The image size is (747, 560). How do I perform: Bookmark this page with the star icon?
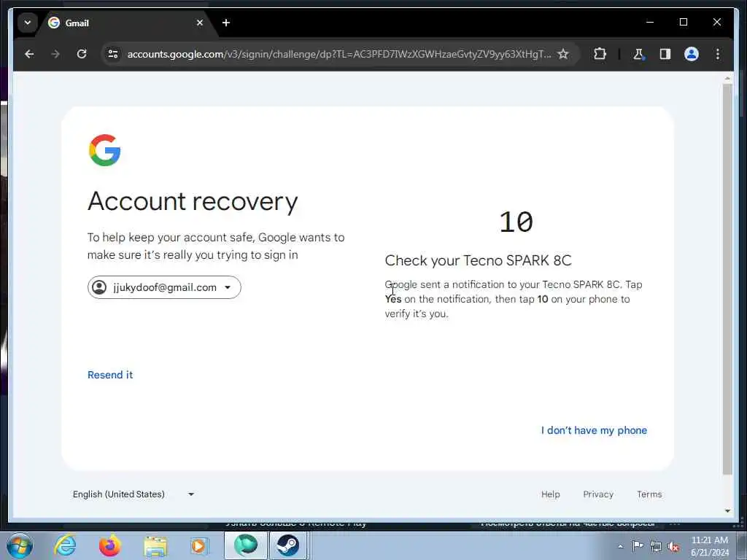point(563,54)
